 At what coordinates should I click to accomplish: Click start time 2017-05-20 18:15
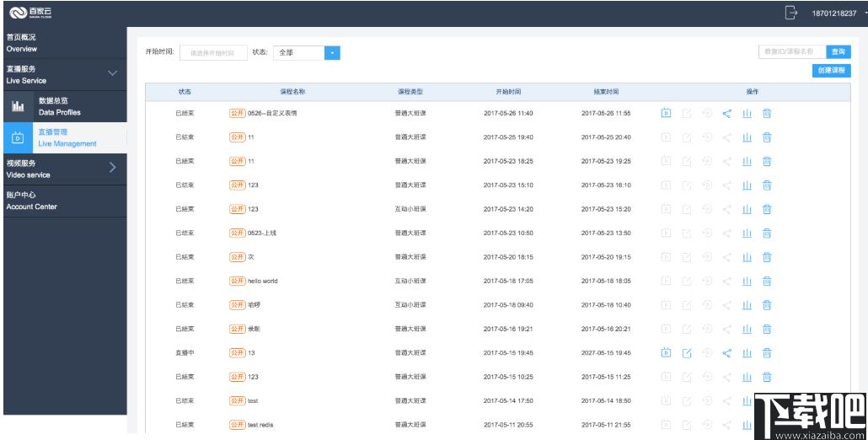tap(508, 257)
